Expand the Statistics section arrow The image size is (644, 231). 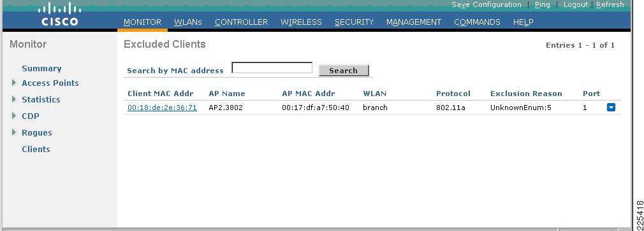click(x=15, y=99)
